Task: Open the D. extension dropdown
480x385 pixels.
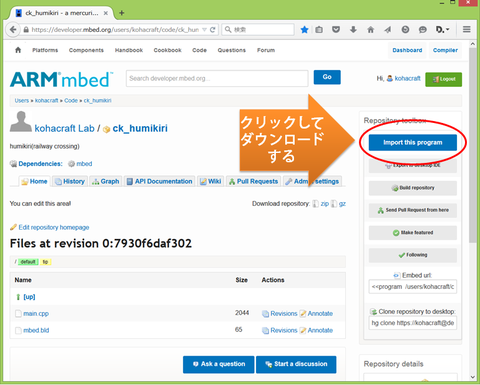Action: (x=442, y=30)
